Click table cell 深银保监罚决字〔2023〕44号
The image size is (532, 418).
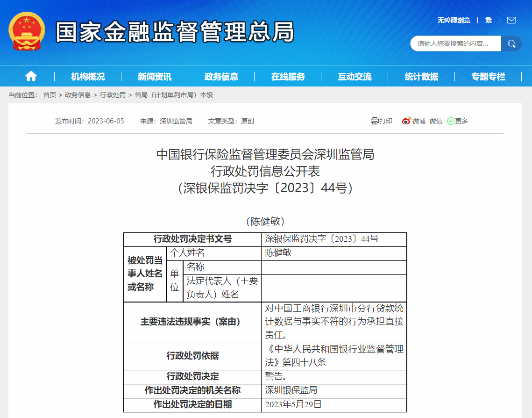[334, 239]
